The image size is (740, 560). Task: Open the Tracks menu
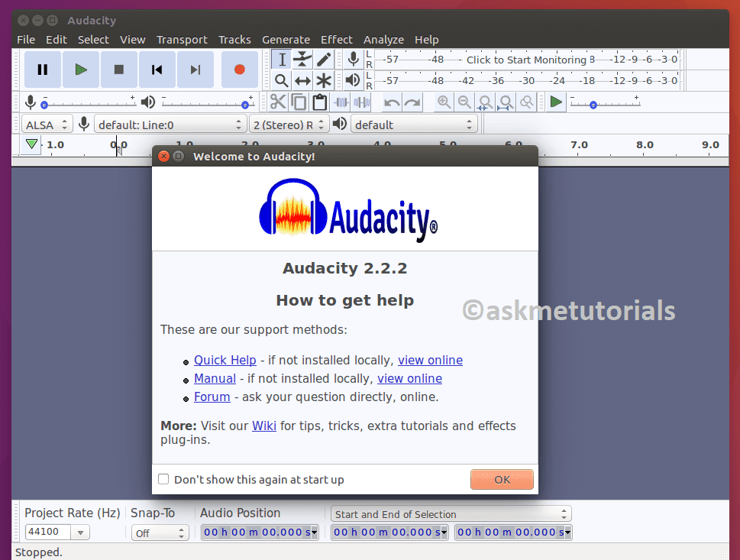pos(234,40)
